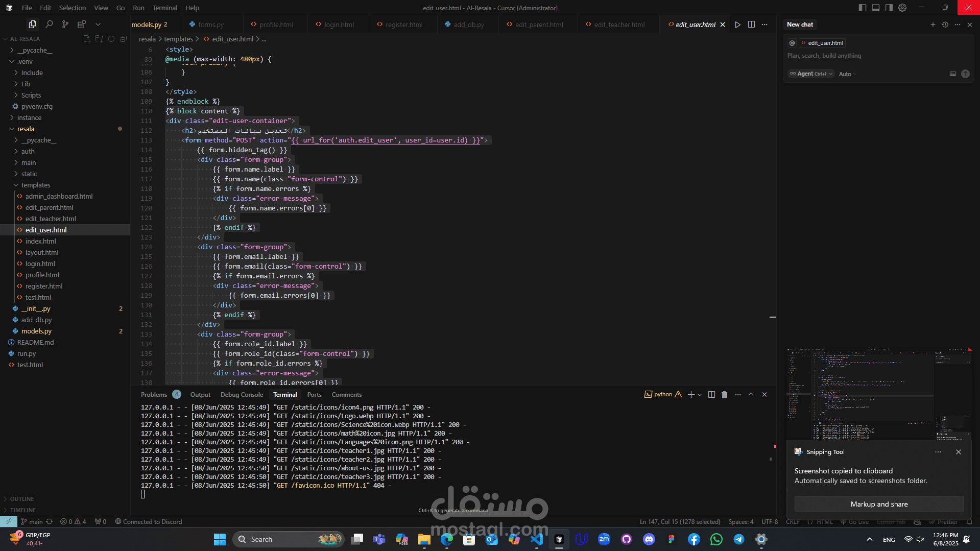Image resolution: width=980 pixels, height=551 pixels.
Task: Open the Selection menu
Action: click(x=73, y=8)
